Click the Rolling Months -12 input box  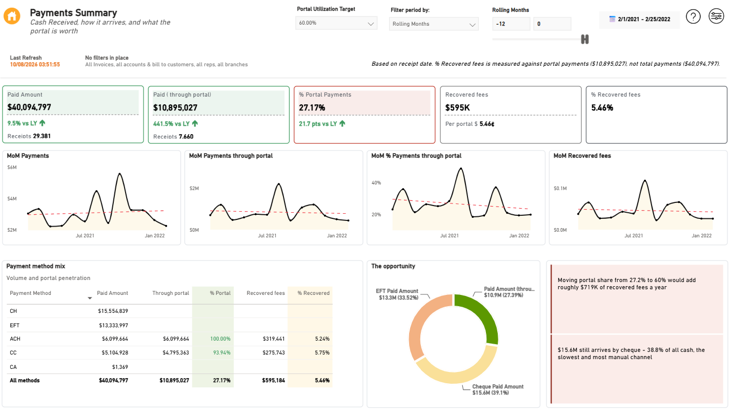pyautogui.click(x=511, y=24)
